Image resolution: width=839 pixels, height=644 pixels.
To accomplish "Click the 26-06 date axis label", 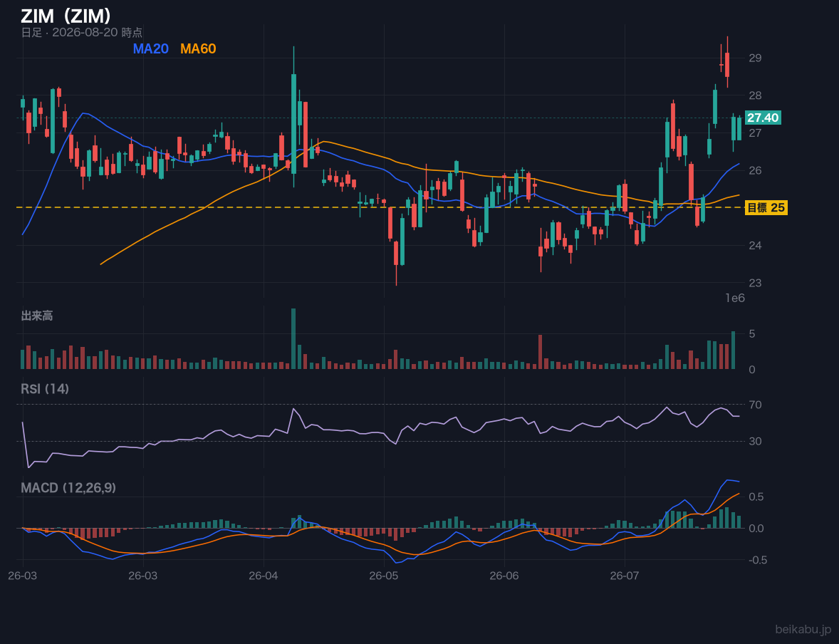I will (x=504, y=576).
